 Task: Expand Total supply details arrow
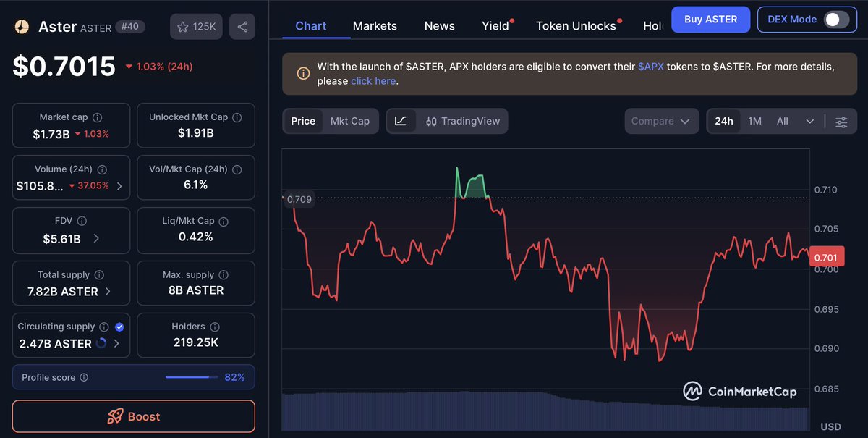pyautogui.click(x=108, y=291)
